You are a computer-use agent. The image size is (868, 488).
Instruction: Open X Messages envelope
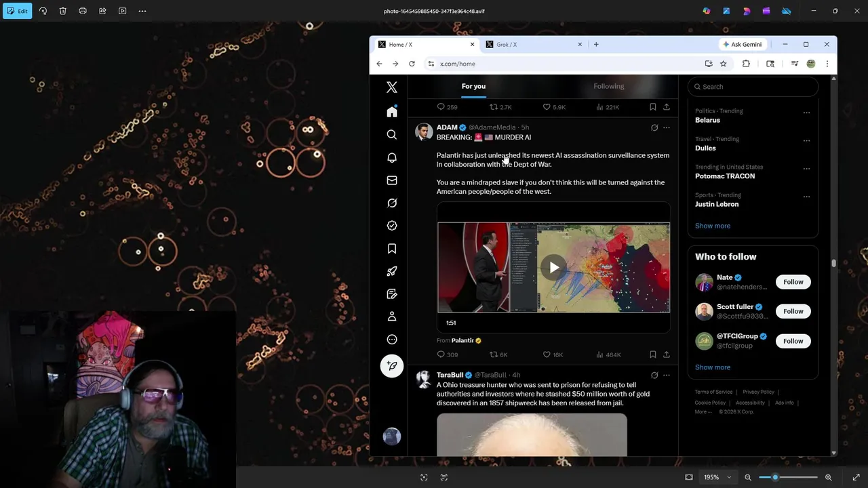tap(392, 180)
